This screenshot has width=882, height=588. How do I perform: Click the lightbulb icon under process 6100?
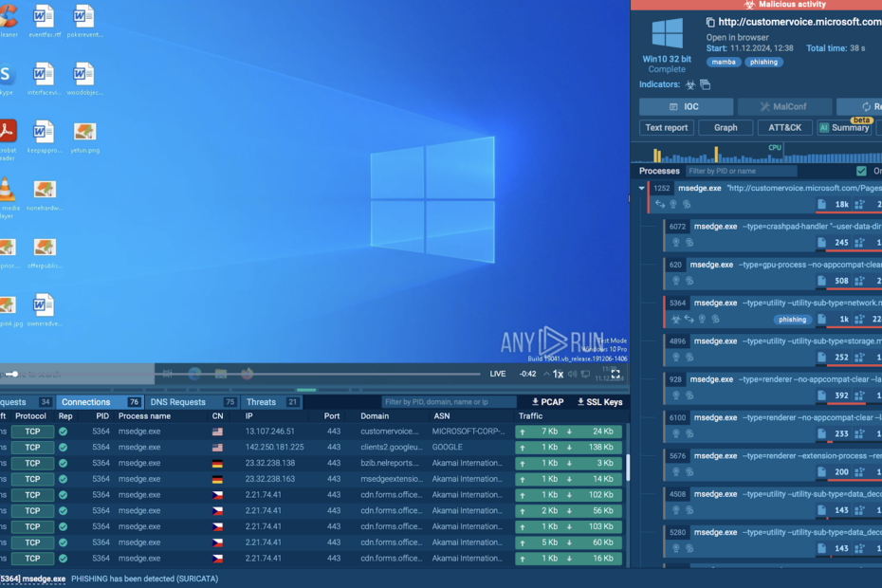coord(676,433)
